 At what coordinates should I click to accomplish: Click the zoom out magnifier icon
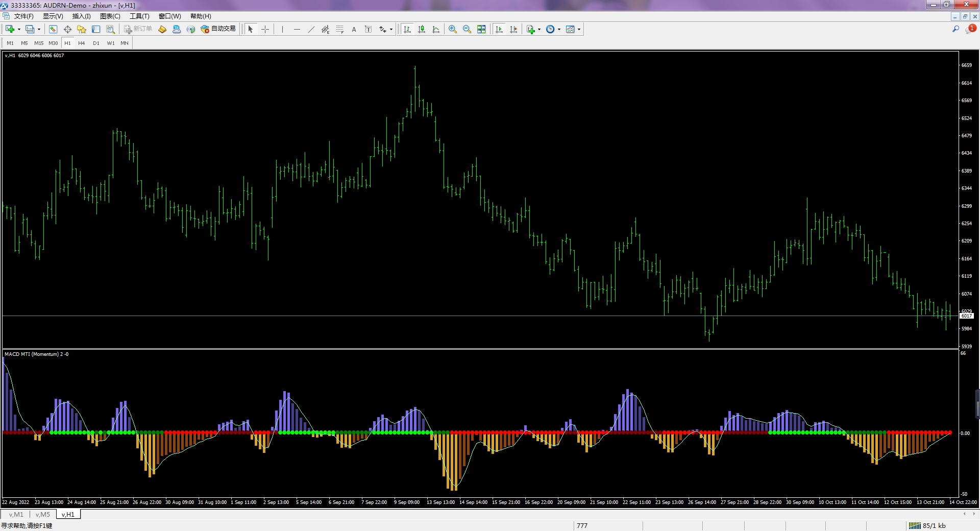pos(467,29)
